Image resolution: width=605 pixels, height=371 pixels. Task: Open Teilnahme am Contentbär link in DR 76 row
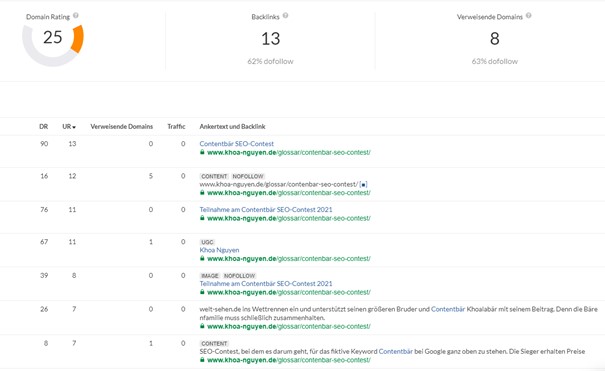click(266, 210)
